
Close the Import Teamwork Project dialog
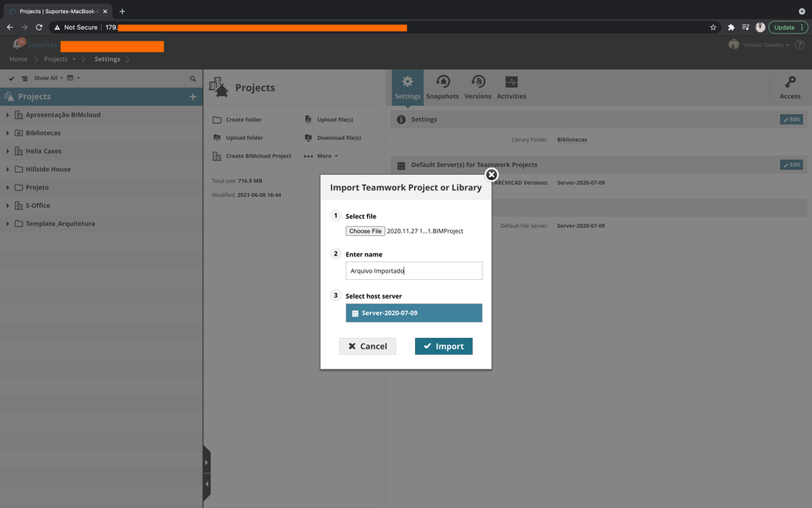click(491, 175)
